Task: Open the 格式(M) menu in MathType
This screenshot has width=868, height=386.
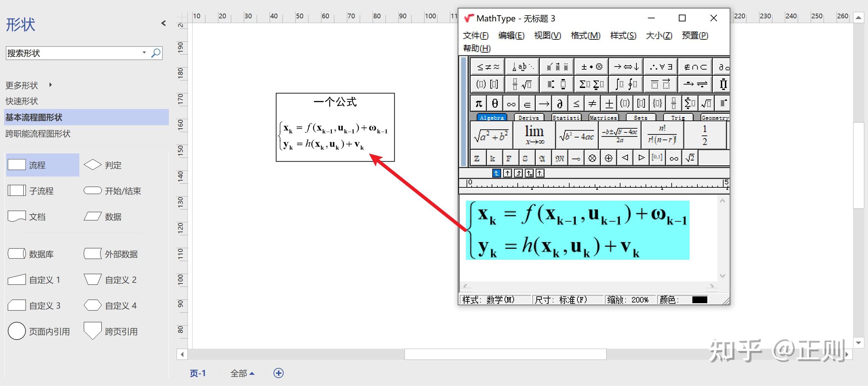Action: pyautogui.click(x=586, y=36)
